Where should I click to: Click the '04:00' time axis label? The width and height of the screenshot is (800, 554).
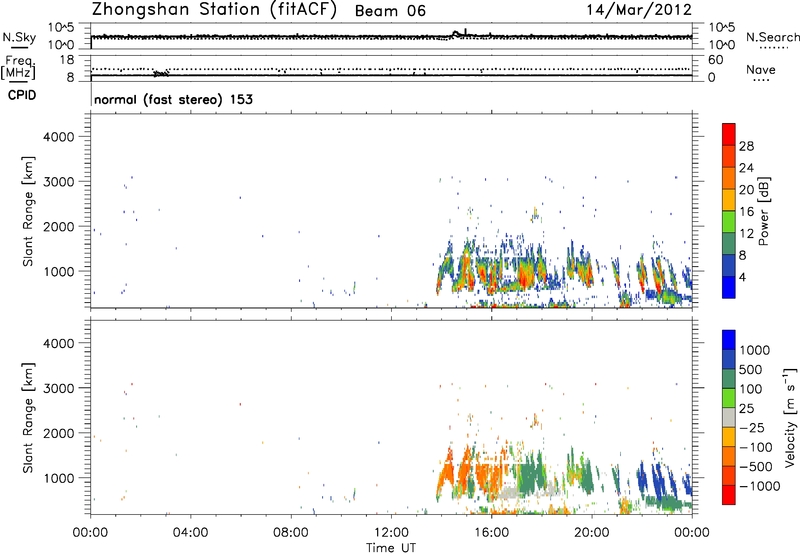click(190, 533)
